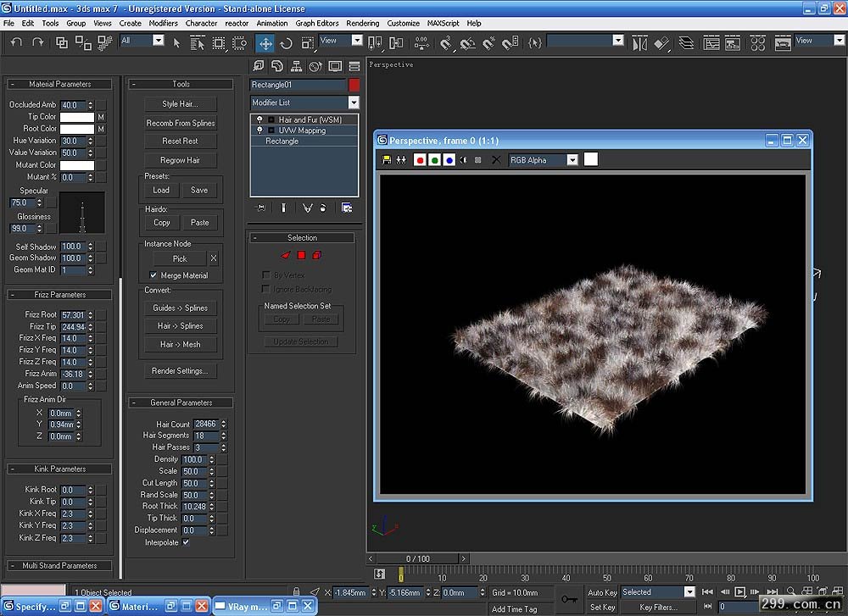
Task: Collapse the Frizz Parameters rollout
Action: click(59, 295)
